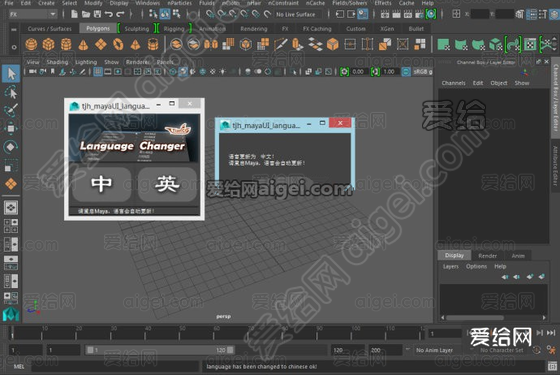Viewport: 560px width, 375px height.
Task: Click the 英 English language button
Action: pos(167,185)
